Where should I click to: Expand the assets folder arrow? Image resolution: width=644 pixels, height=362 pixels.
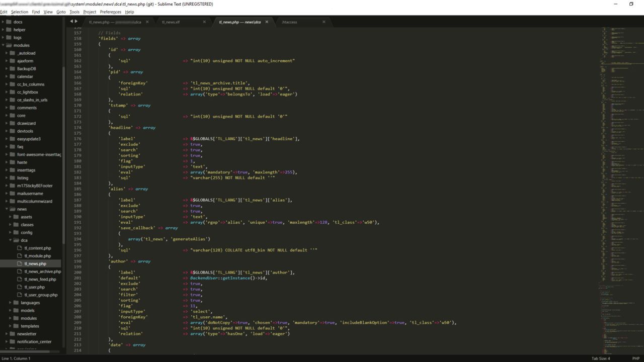[x=10, y=217]
